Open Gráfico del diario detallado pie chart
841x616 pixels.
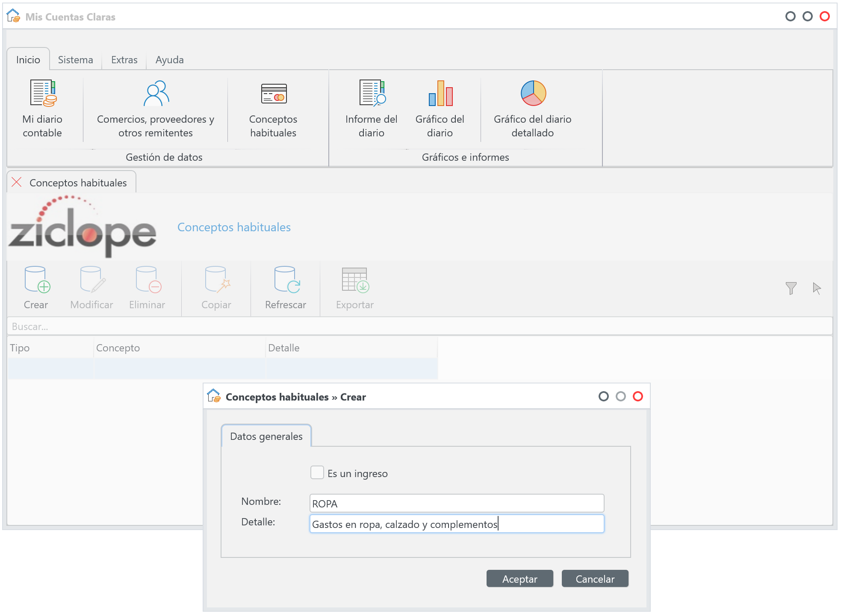pos(532,109)
